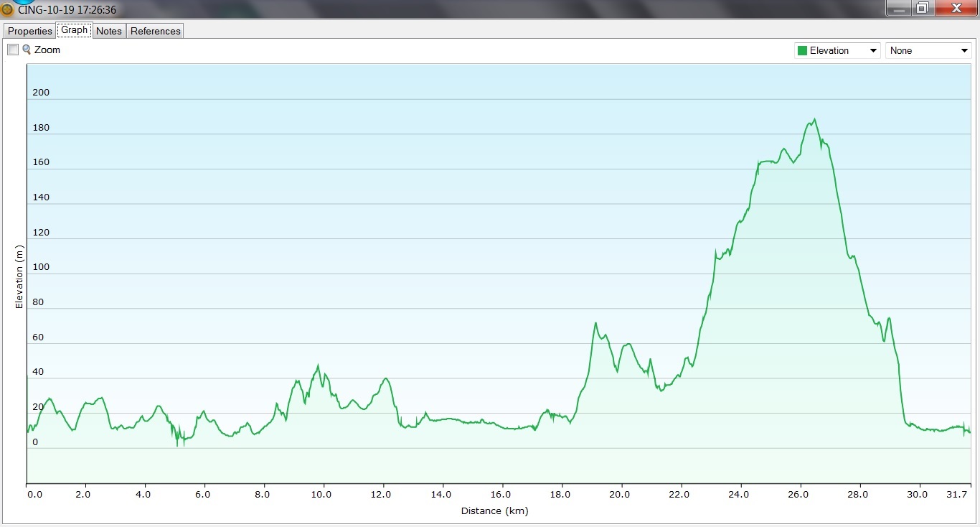Click the Elevation (m) axis title
The height and width of the screenshot is (527, 980).
click(19, 276)
